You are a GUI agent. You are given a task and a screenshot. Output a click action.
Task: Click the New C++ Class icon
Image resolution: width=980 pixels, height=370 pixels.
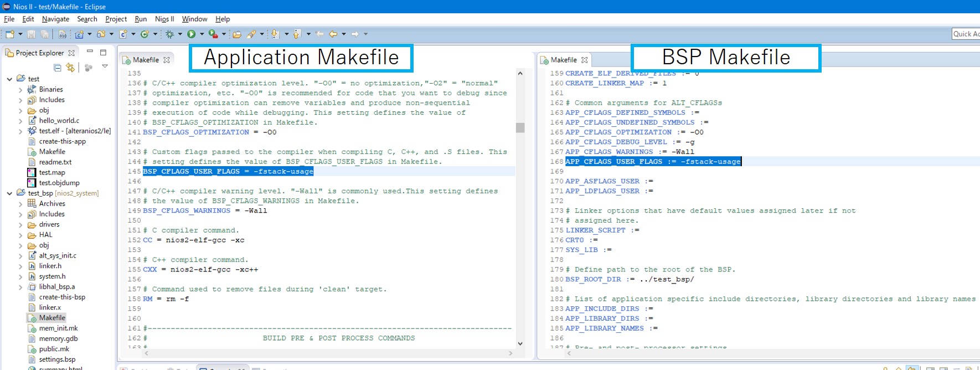coord(145,34)
